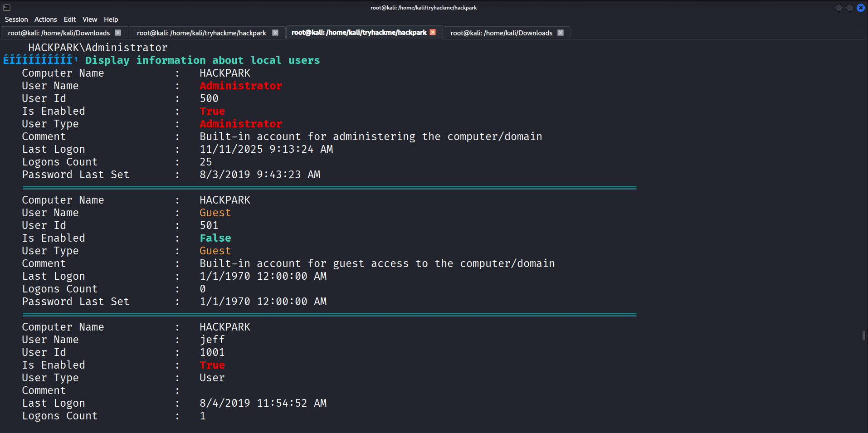Maximize the terminal window

point(850,8)
